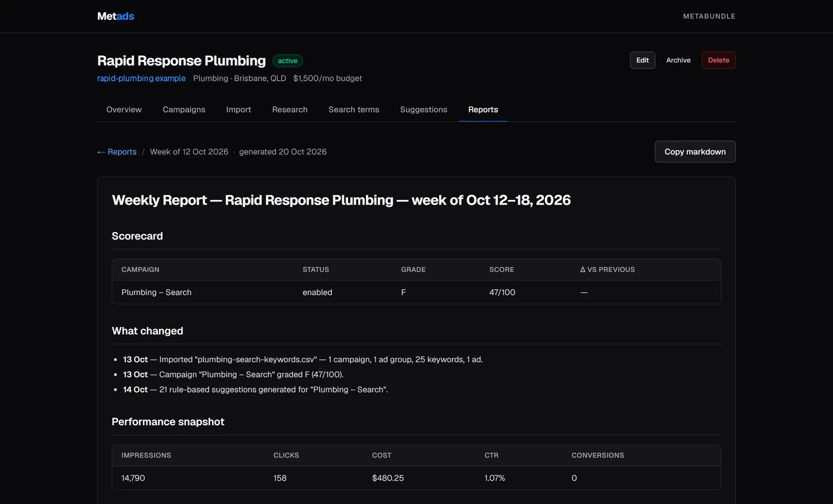Click the Imported plumbing-search-keywords.csv entry
The image size is (833, 504).
(x=303, y=359)
